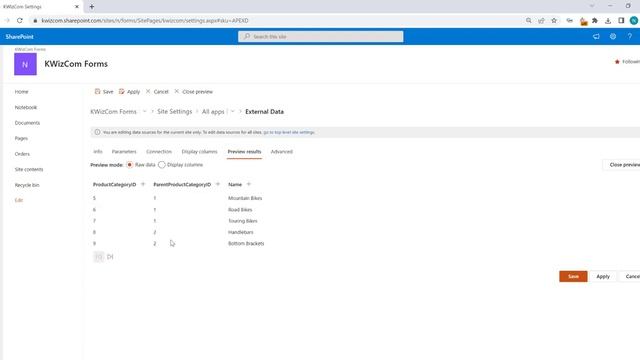Image resolution: width=640 pixels, height=360 pixels.
Task: Click the Search this site box
Action: [320, 36]
